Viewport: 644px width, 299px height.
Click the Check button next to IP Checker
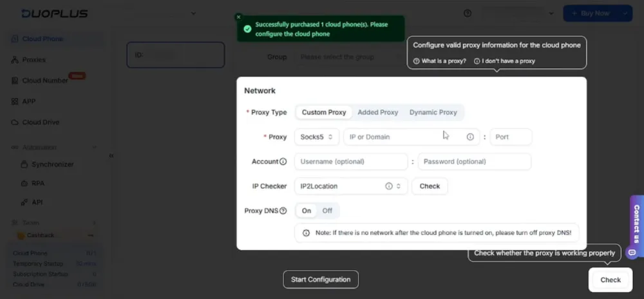point(430,186)
